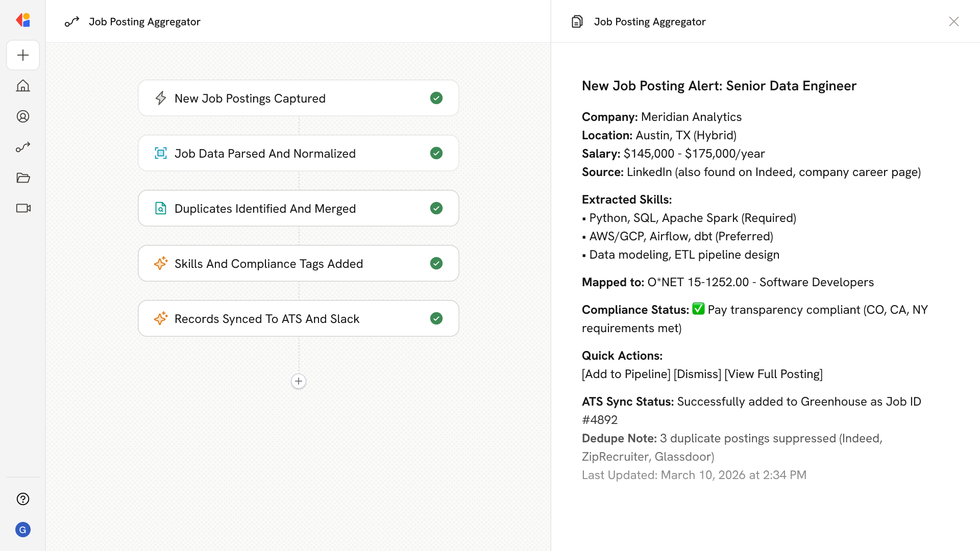Close the Job Posting Aggregator output panel
This screenshot has width=980, height=551.
coord(953,21)
